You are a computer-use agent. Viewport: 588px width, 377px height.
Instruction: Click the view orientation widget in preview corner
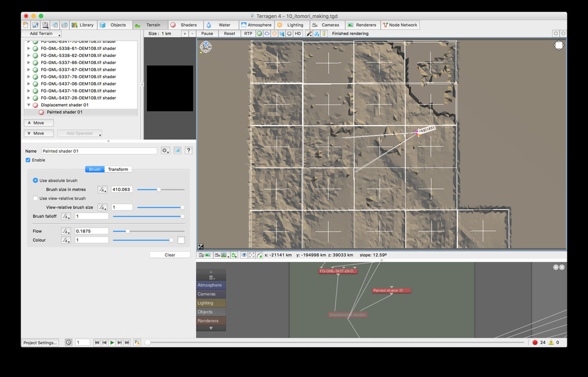(x=559, y=46)
